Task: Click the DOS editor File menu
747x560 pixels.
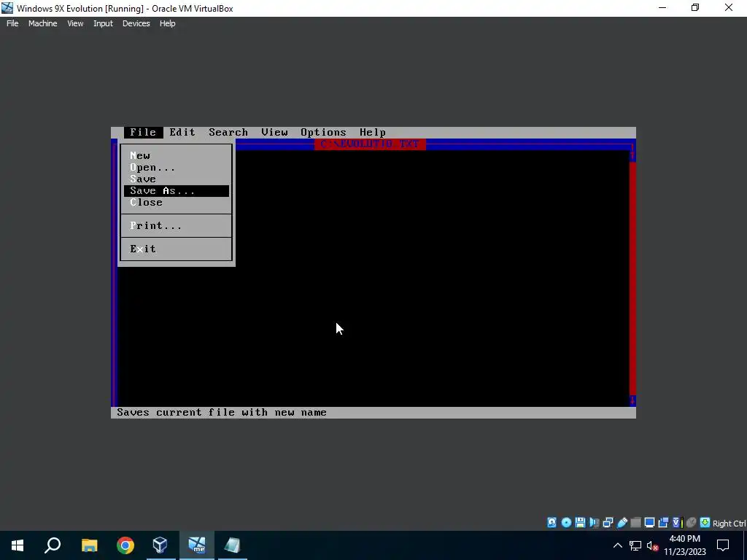Action: 143,133
